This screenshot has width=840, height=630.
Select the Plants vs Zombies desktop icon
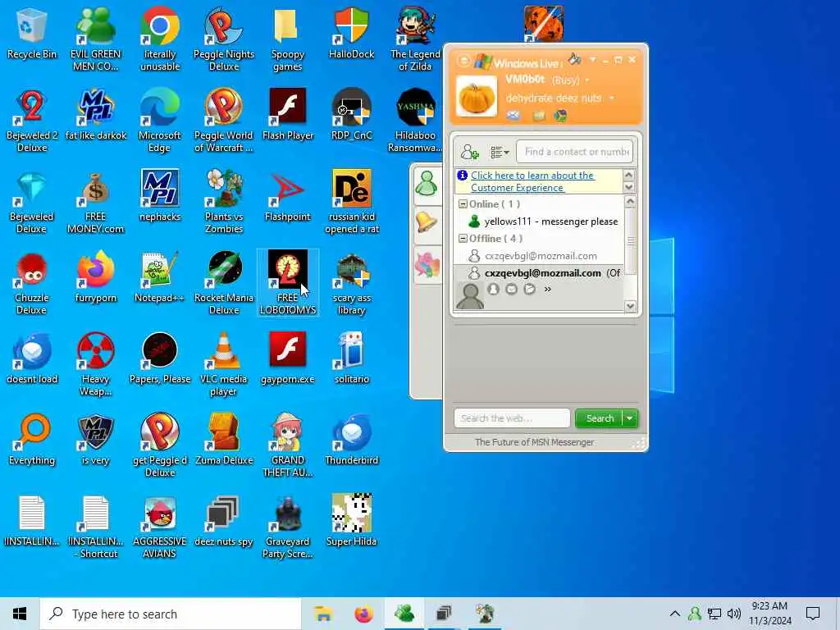[224, 202]
